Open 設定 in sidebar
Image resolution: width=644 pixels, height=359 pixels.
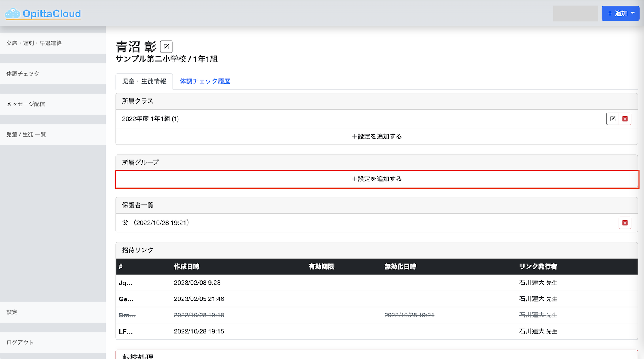click(x=53, y=312)
